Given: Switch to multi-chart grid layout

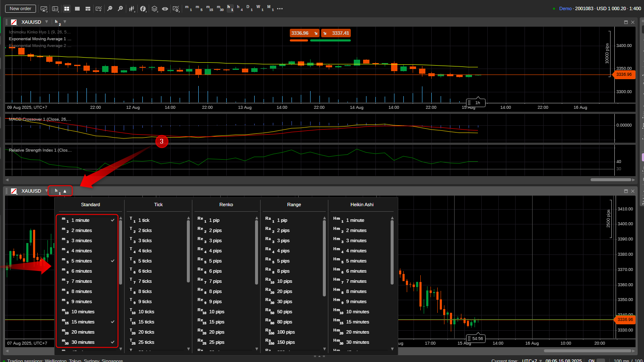Looking at the screenshot, I should [67, 8].
